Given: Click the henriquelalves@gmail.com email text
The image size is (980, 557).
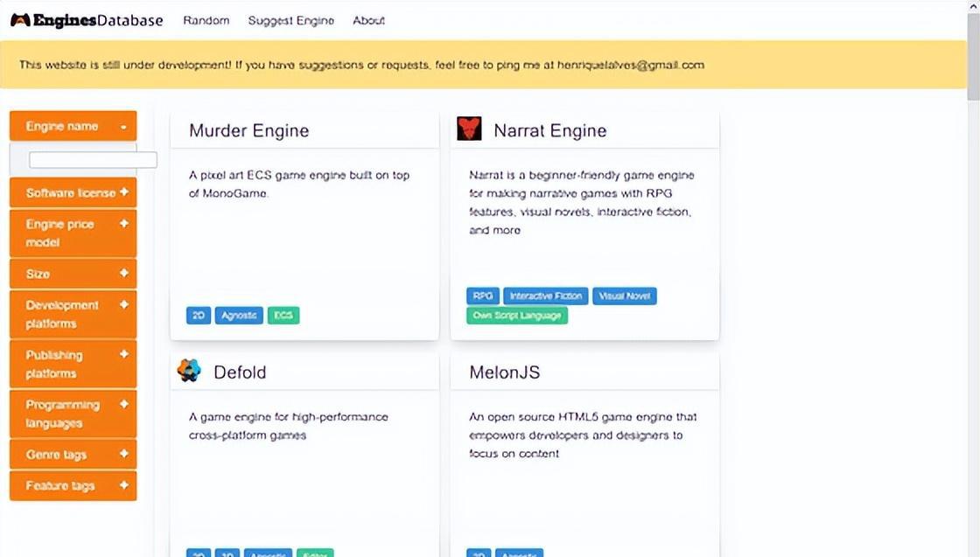Looking at the screenshot, I should click(x=631, y=65).
